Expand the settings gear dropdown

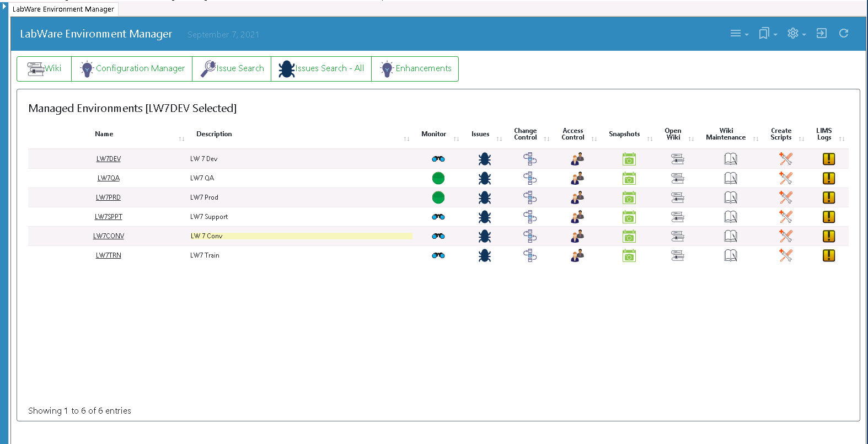(x=796, y=34)
